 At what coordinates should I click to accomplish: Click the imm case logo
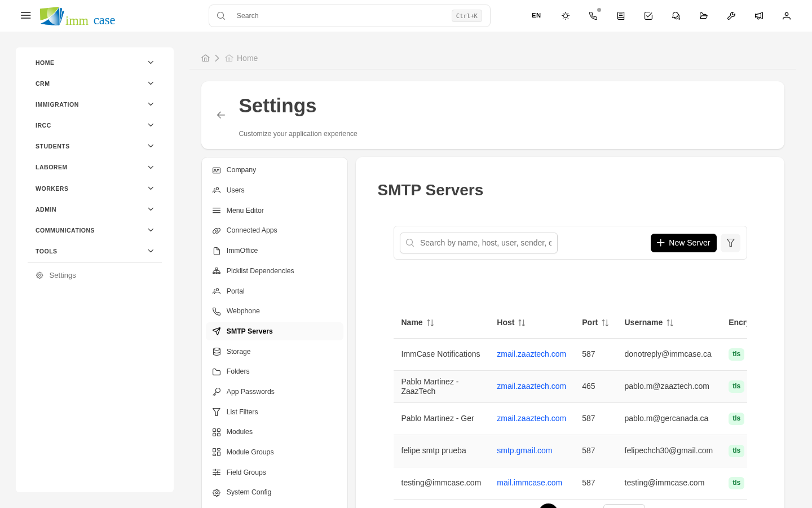point(77,16)
